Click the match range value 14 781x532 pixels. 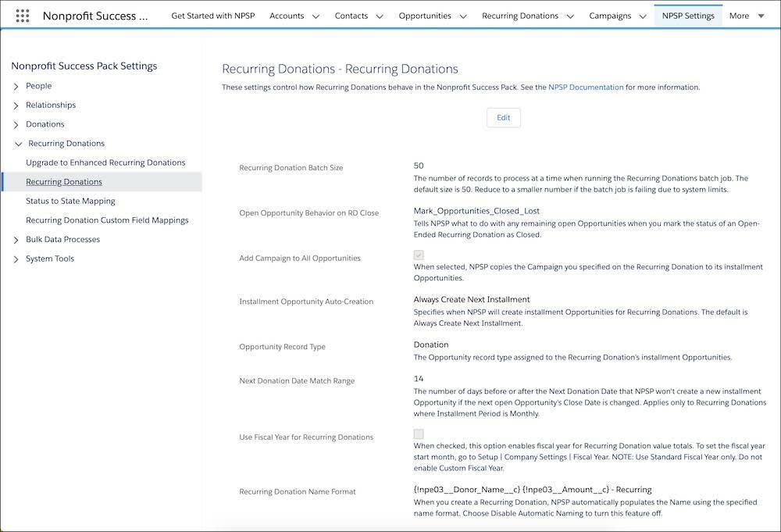pyautogui.click(x=419, y=379)
